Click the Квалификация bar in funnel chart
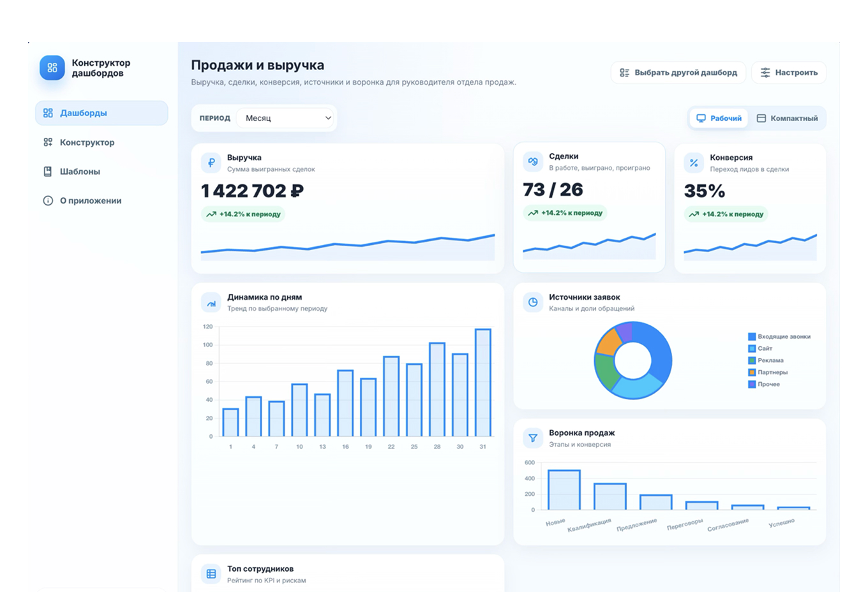 point(610,497)
